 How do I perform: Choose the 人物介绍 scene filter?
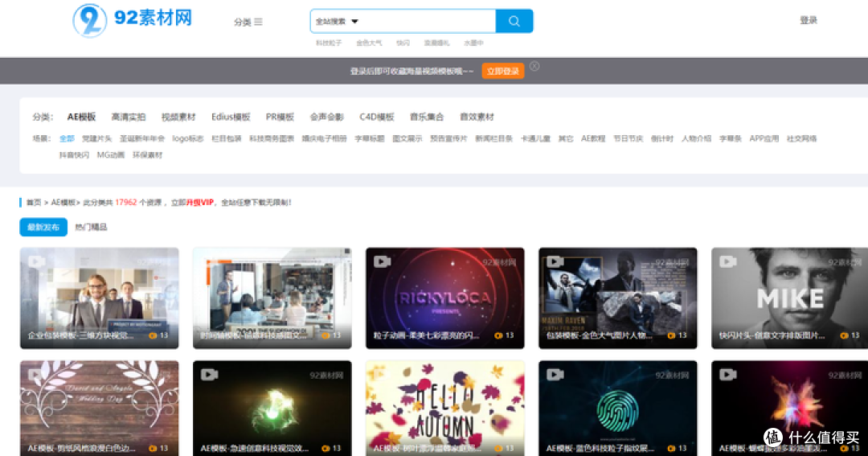point(696,138)
